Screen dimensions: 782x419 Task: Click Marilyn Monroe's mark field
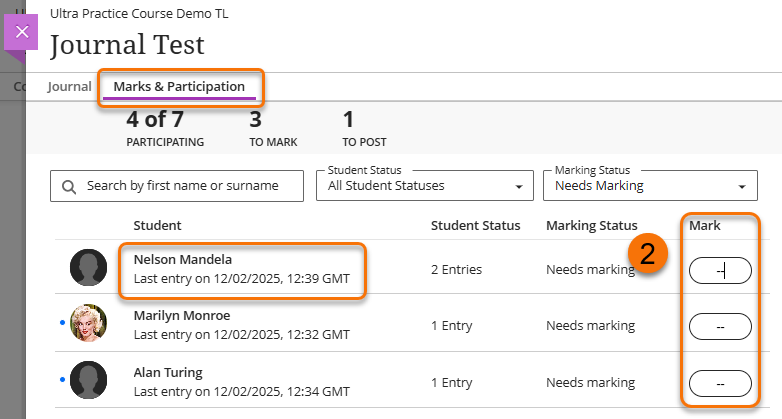click(720, 326)
